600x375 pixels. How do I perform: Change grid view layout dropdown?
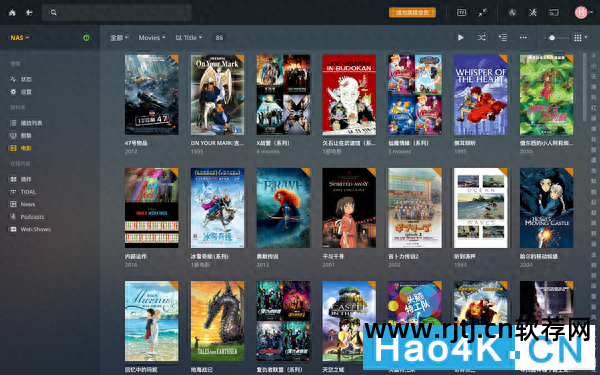[x=580, y=38]
